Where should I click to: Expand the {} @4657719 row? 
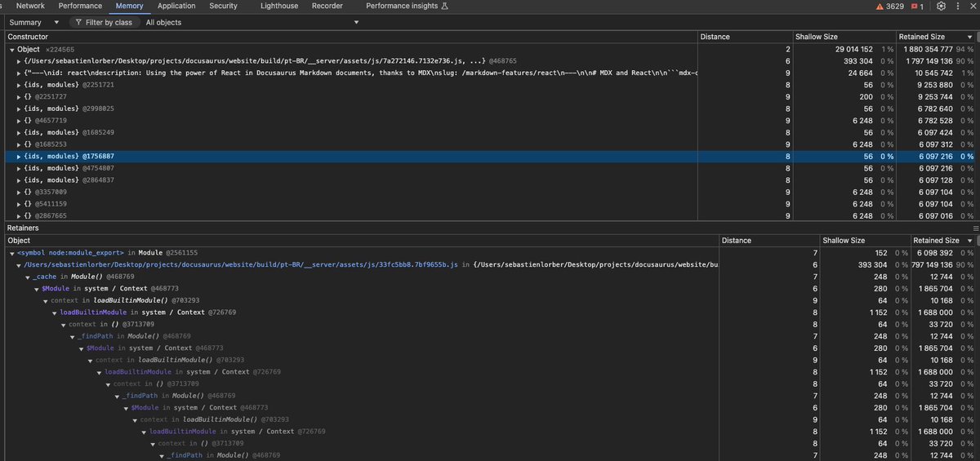(x=19, y=121)
